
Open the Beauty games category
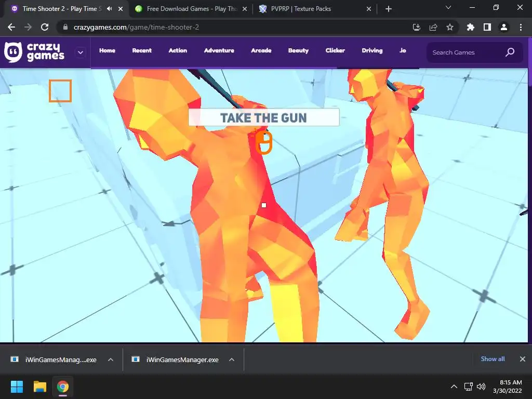[298, 50]
